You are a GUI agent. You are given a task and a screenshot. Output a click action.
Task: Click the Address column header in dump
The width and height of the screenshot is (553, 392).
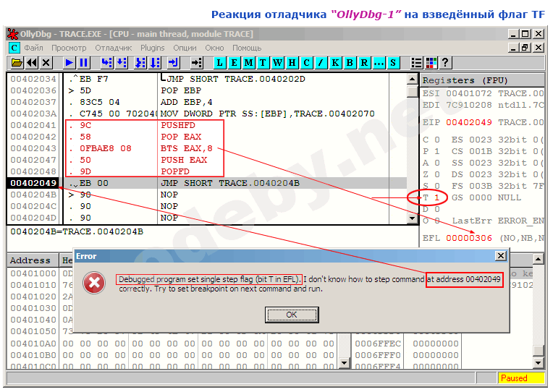(x=33, y=260)
